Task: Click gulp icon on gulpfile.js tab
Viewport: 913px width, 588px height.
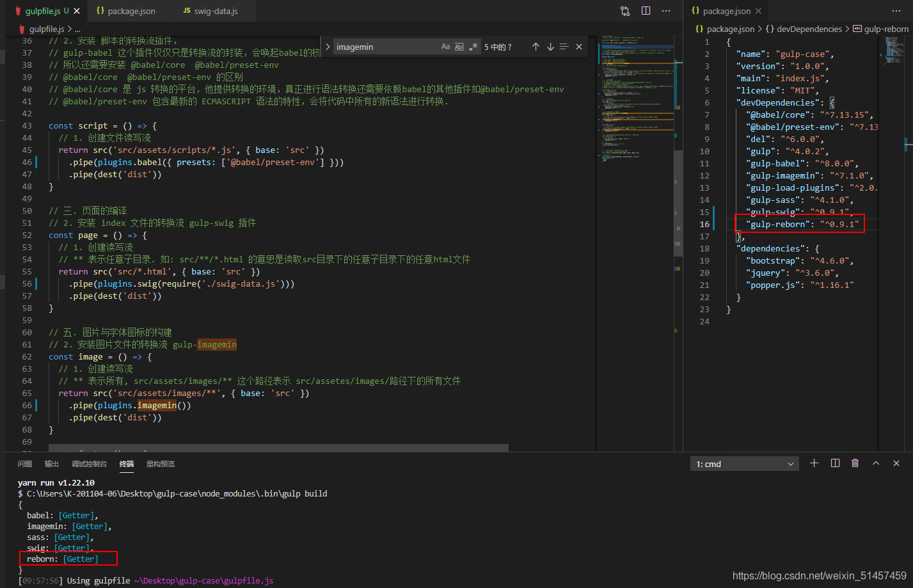Action: (18, 11)
